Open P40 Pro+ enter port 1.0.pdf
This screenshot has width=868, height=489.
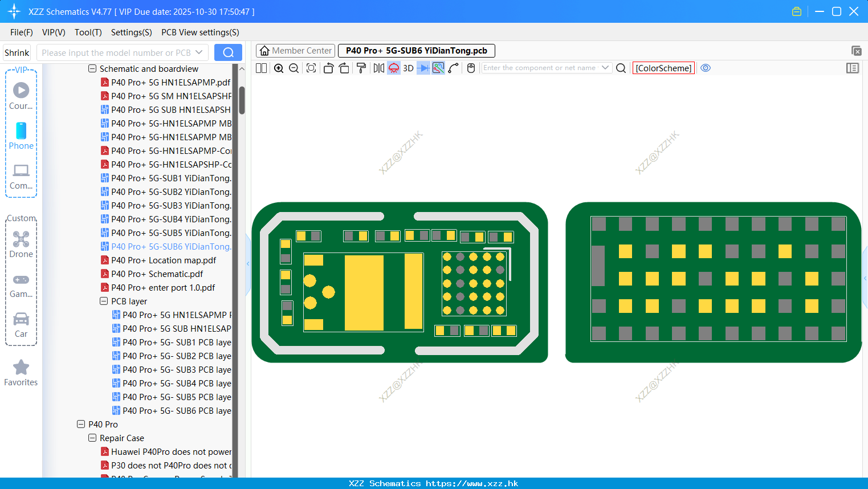tap(158, 288)
